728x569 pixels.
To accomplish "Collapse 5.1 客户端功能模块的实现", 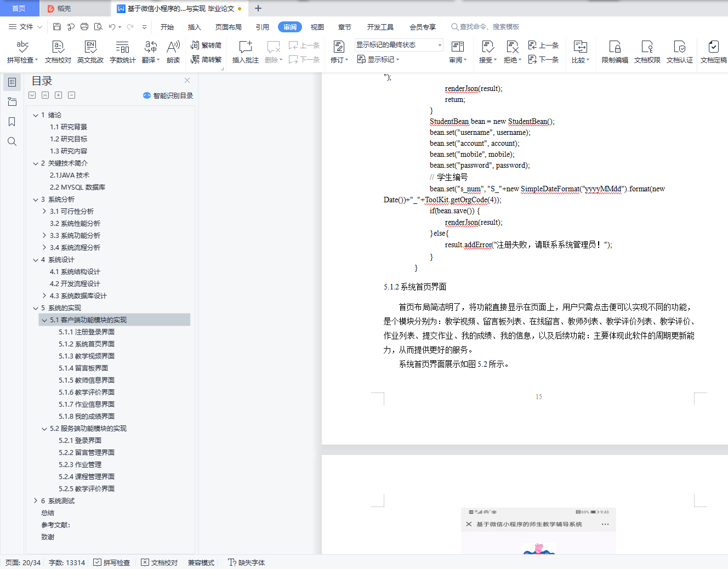I will pyautogui.click(x=44, y=320).
